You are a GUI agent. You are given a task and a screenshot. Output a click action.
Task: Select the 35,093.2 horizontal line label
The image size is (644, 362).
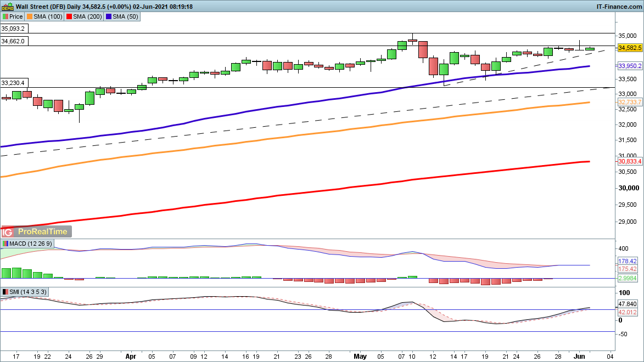[13, 29]
